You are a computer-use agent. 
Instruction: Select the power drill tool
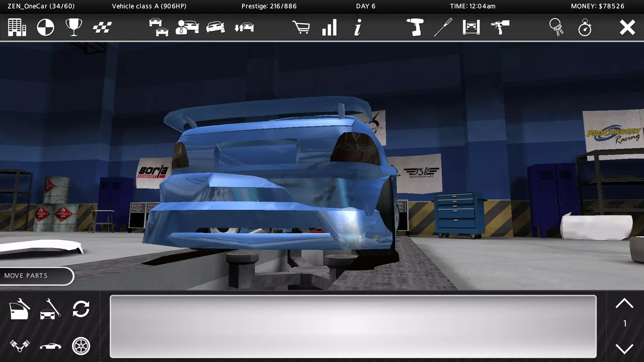(415, 27)
